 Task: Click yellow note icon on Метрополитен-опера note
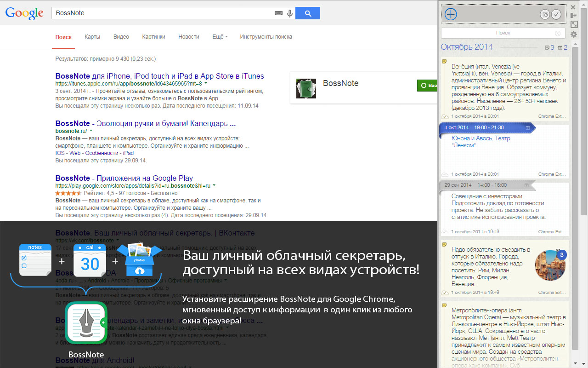(x=444, y=305)
